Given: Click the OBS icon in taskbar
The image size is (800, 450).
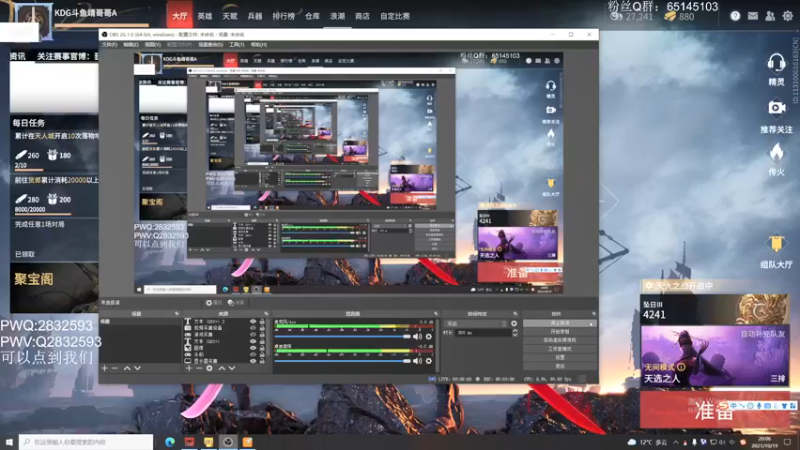Looking at the screenshot, I should pyautogui.click(x=228, y=442).
